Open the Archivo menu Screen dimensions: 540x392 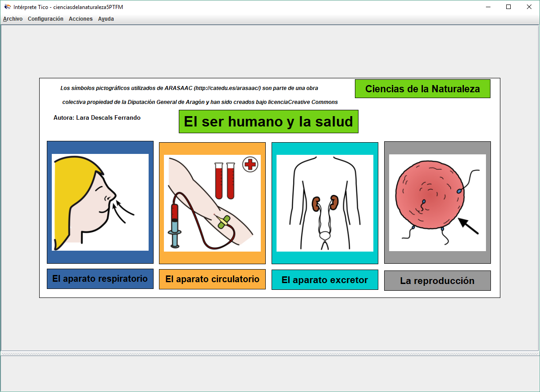click(x=13, y=19)
